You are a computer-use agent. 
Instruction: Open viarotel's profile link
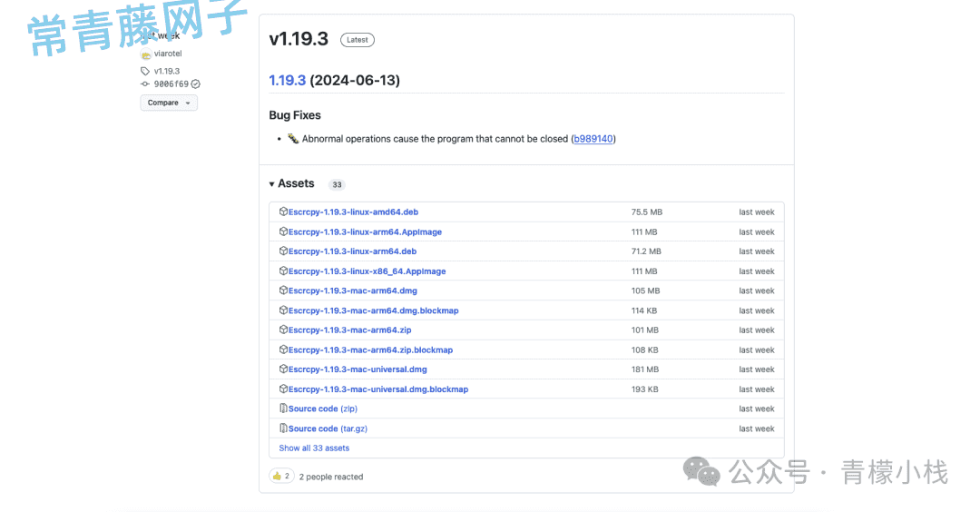168,54
